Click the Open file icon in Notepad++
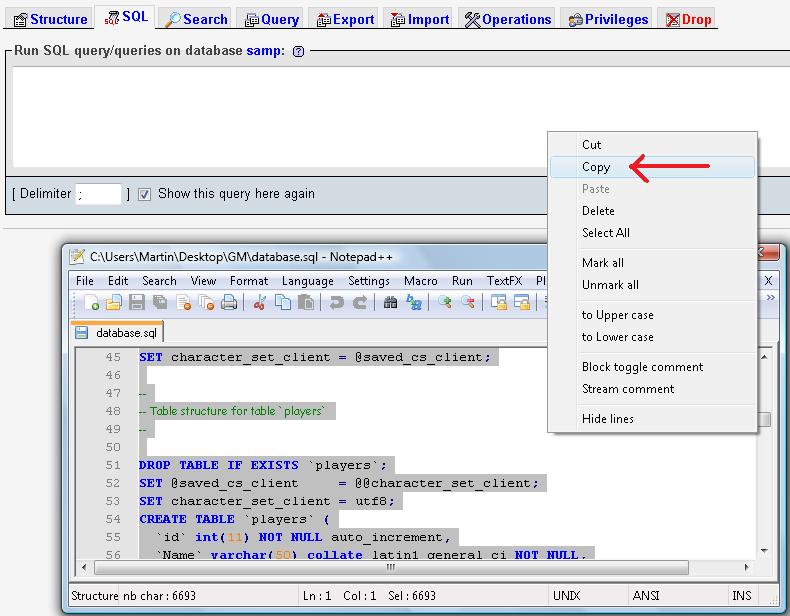This screenshot has width=790, height=616. point(114,302)
